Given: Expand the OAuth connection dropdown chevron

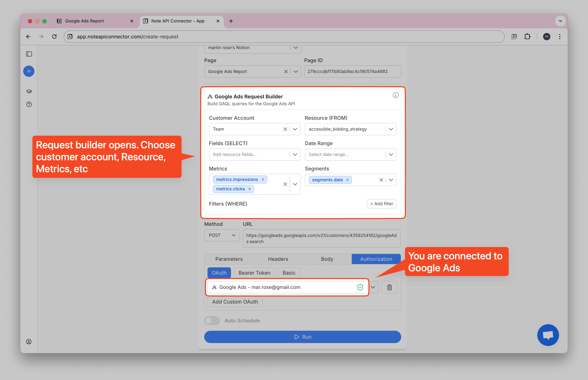Looking at the screenshot, I should pos(373,287).
